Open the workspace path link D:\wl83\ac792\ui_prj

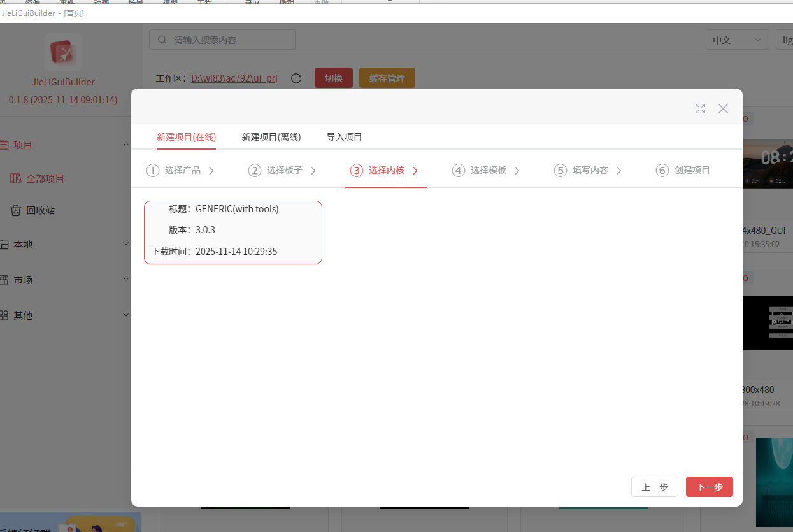(x=234, y=78)
